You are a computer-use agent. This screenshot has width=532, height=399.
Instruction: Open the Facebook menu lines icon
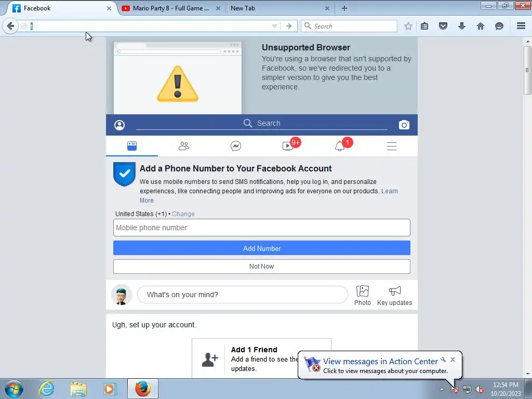point(392,146)
